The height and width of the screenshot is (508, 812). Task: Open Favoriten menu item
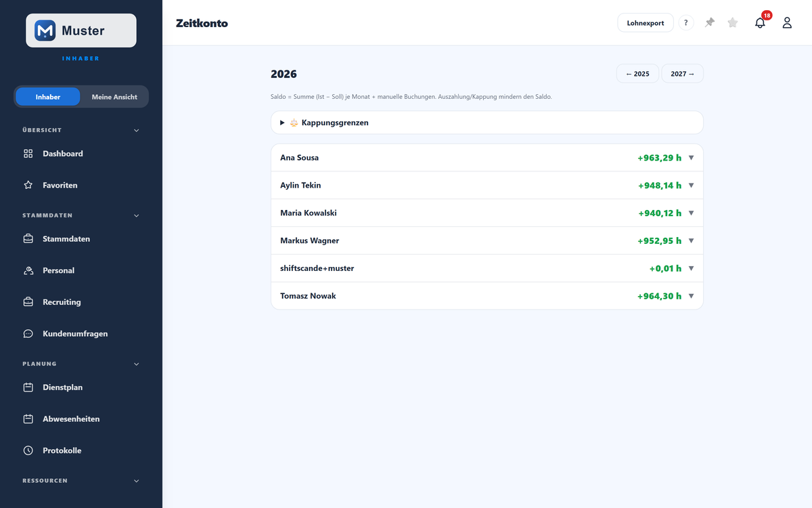tap(81, 185)
